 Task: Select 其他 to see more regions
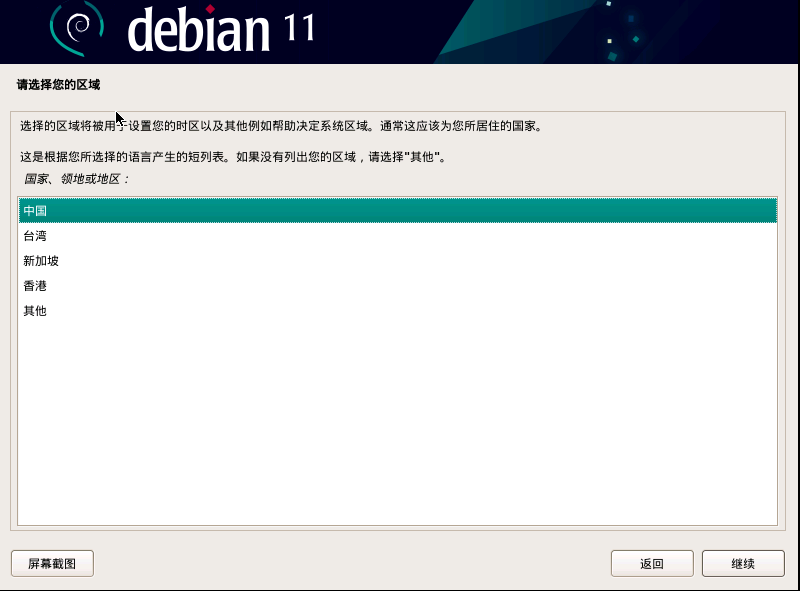coord(397,311)
